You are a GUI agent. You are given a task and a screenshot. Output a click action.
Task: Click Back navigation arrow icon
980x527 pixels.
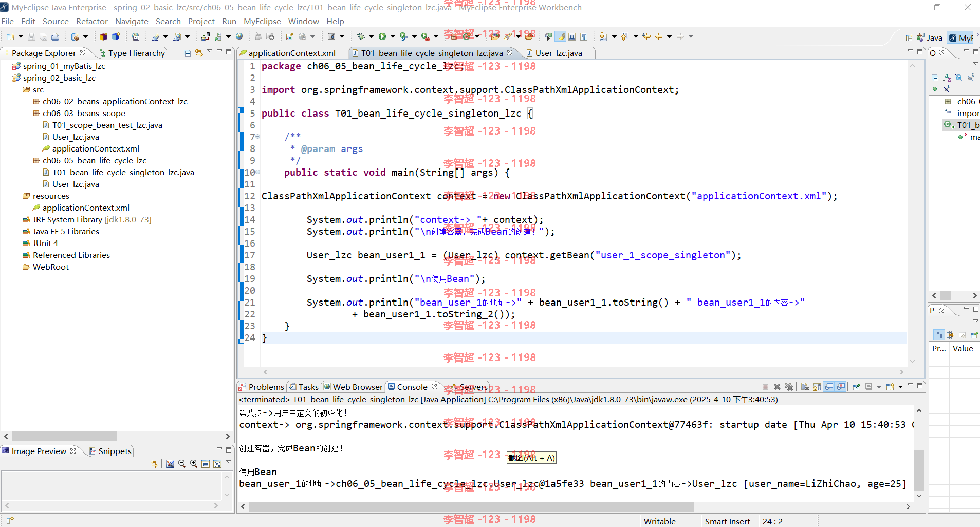pos(659,36)
